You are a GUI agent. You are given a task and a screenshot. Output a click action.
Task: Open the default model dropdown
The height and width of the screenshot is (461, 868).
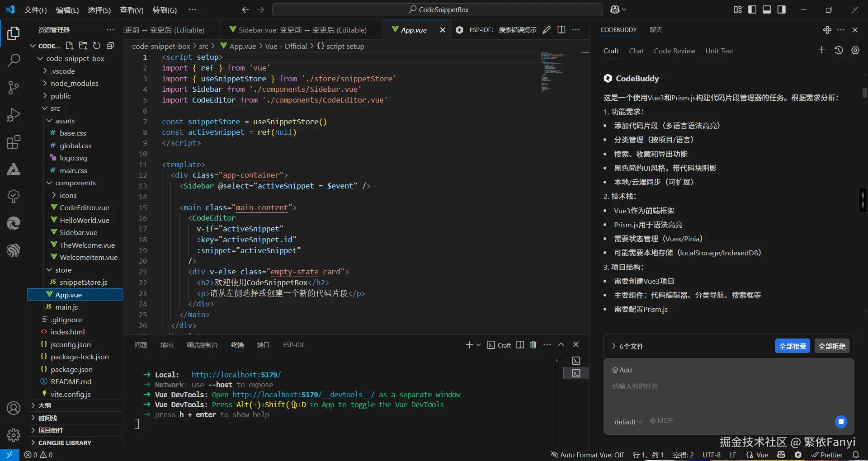628,422
